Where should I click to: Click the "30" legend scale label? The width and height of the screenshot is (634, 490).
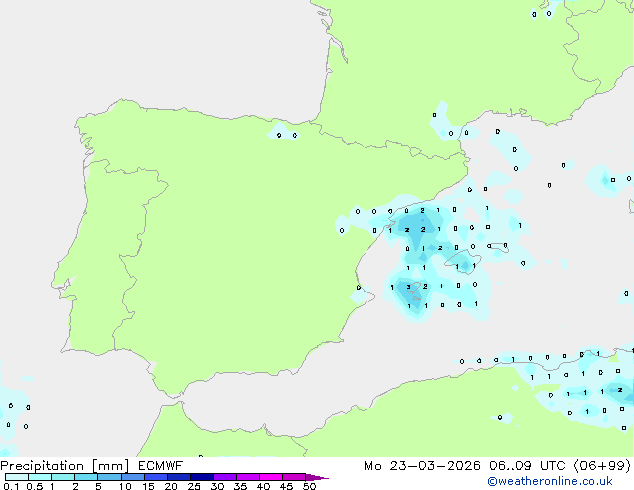(217, 486)
